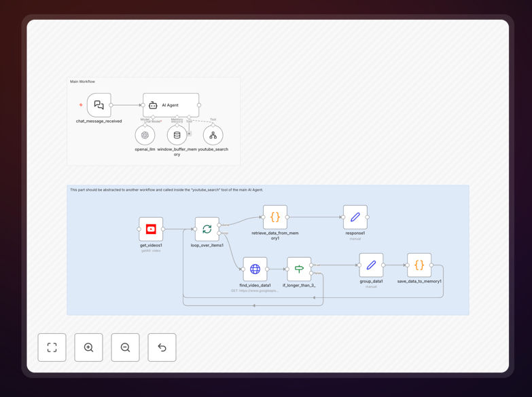
Task: Select the openai_llm model node
Action: point(145,135)
